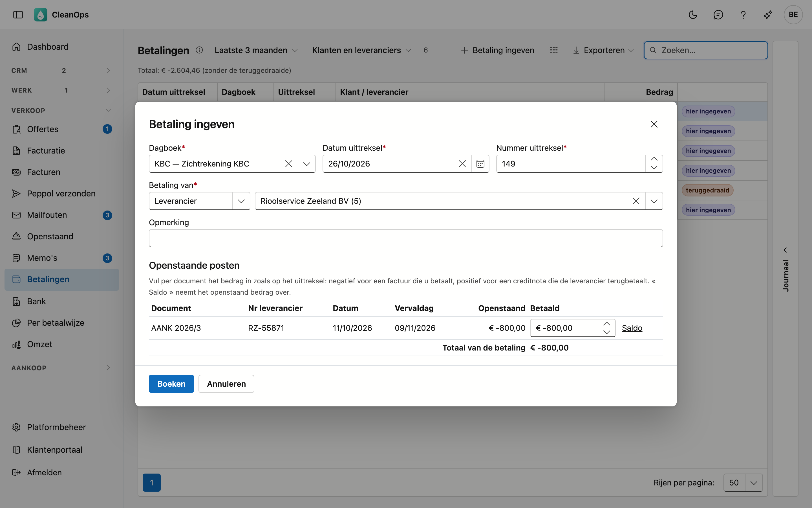Screen dimensions: 812x508
Task: Open the chat feedback icon
Action: pos(718,14)
